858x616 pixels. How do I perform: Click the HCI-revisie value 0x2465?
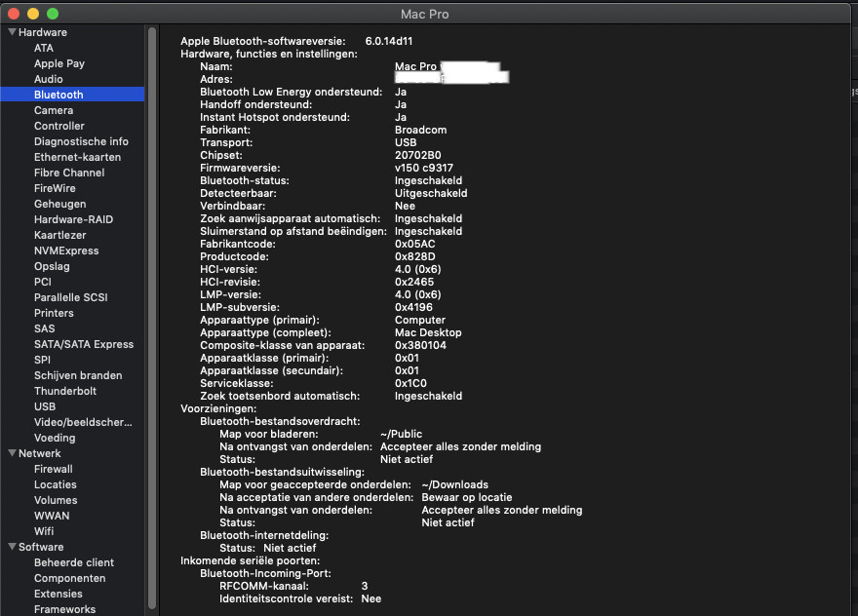click(414, 282)
